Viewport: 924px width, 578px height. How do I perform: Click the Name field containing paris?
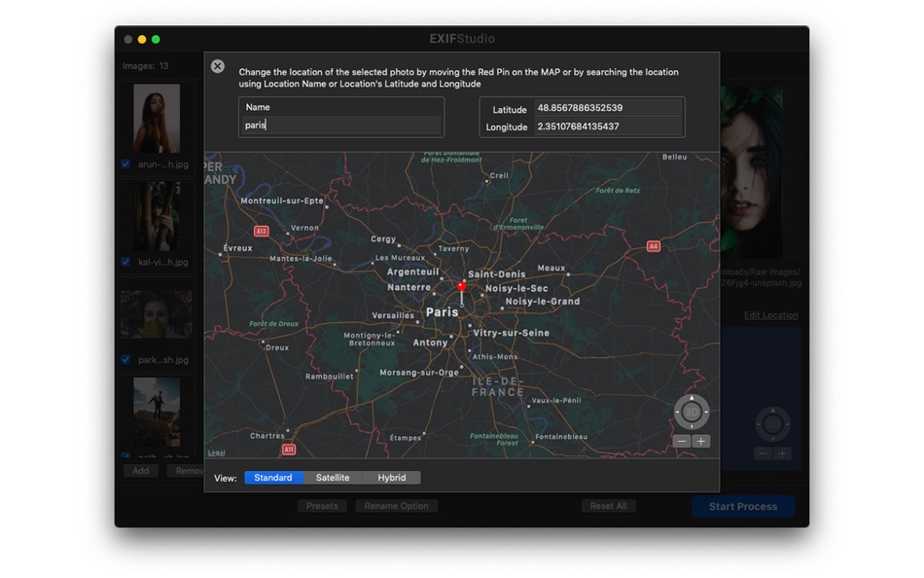tap(341, 125)
